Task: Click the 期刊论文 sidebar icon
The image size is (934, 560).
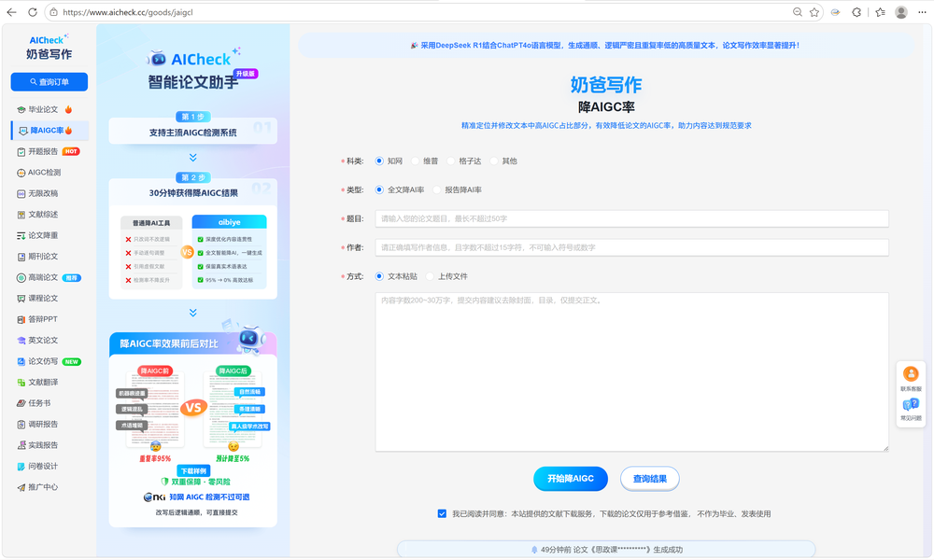Action: [x=21, y=257]
